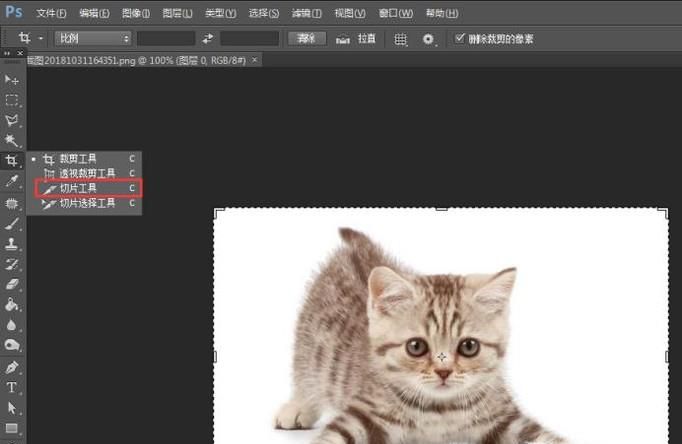Expand the crop tool preset picker arrow

(41, 38)
